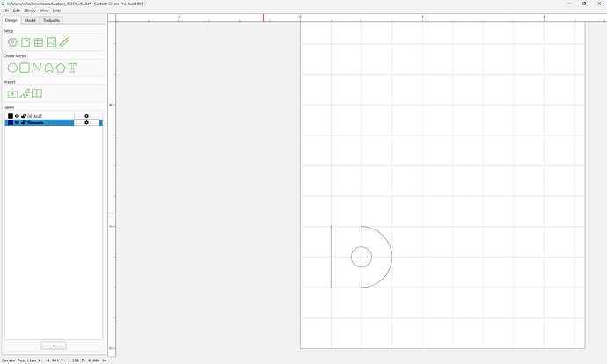Click the add layer button below list
607x364 pixels.
point(54,346)
